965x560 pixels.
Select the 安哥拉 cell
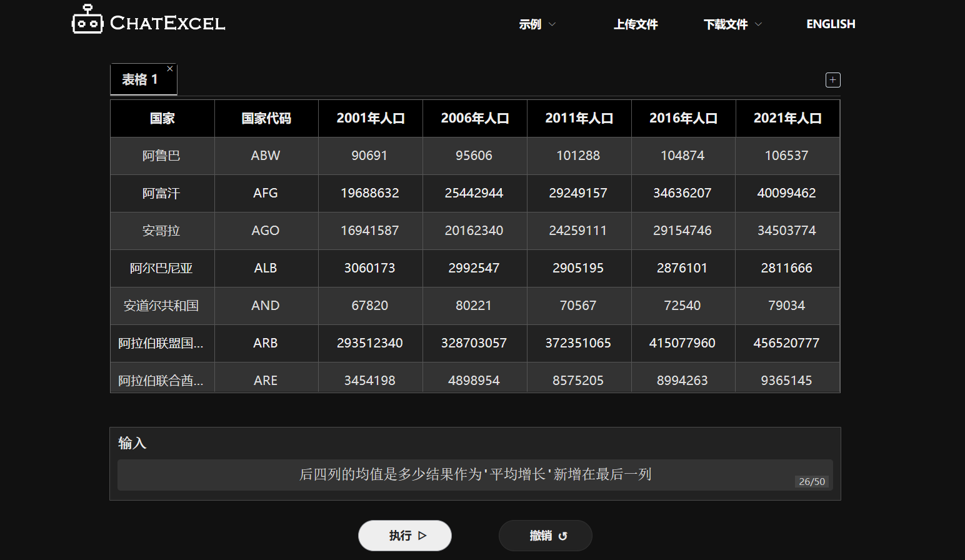coord(161,231)
